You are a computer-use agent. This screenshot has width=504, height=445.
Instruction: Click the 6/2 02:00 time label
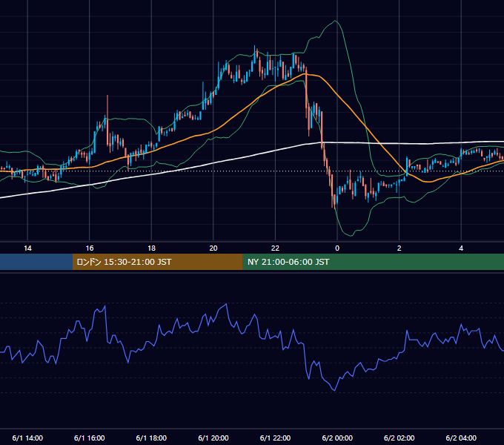pos(399,438)
